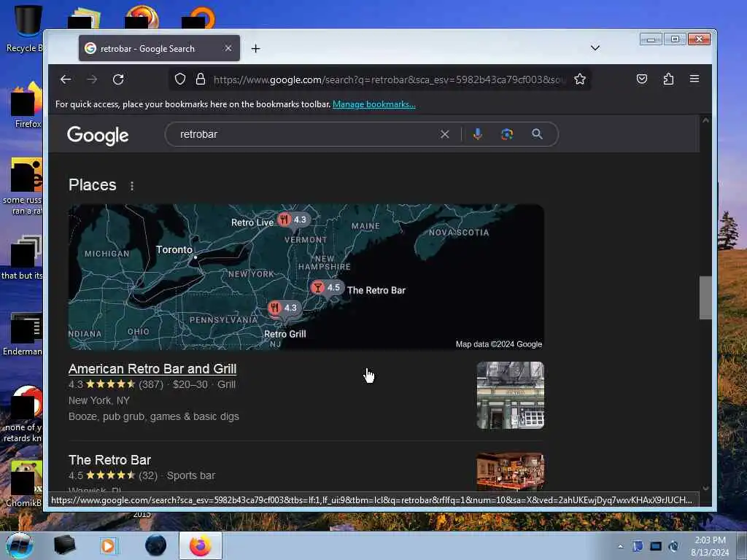This screenshot has height=560, width=747.
Task: Open the Firefox desktop shortcut
Action: pyautogui.click(x=27, y=105)
